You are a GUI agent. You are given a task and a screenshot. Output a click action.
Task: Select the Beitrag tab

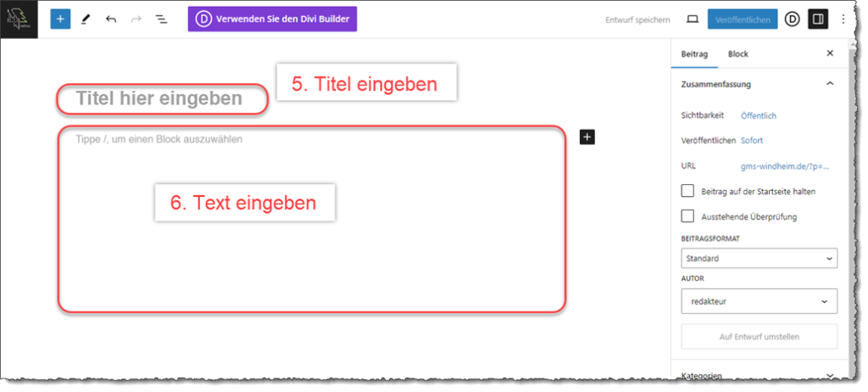click(x=693, y=53)
